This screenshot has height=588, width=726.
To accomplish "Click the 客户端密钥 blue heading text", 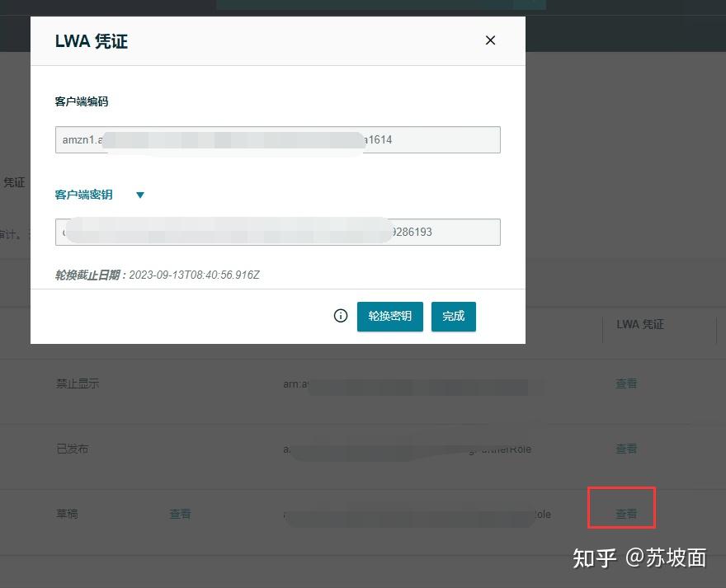I will click(x=83, y=195).
